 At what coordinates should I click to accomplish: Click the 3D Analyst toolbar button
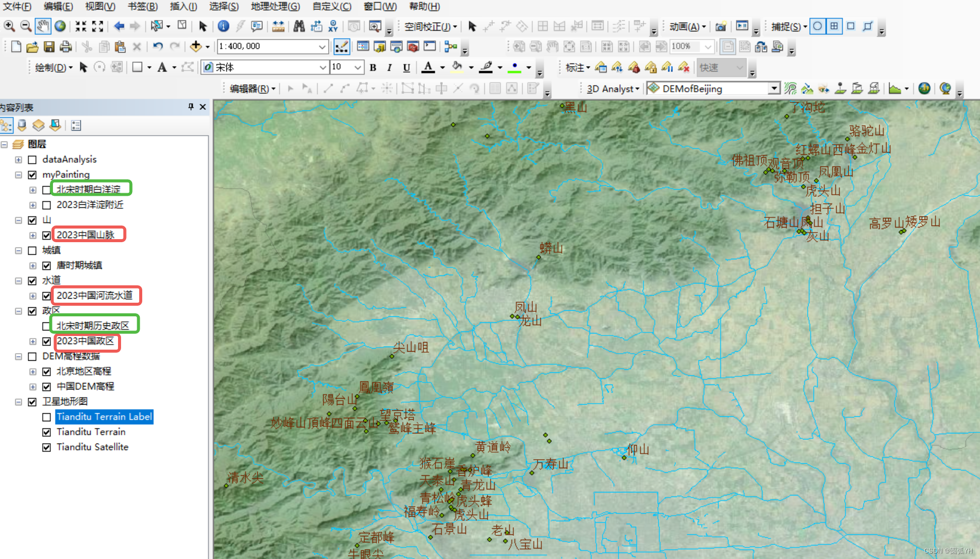click(x=612, y=89)
